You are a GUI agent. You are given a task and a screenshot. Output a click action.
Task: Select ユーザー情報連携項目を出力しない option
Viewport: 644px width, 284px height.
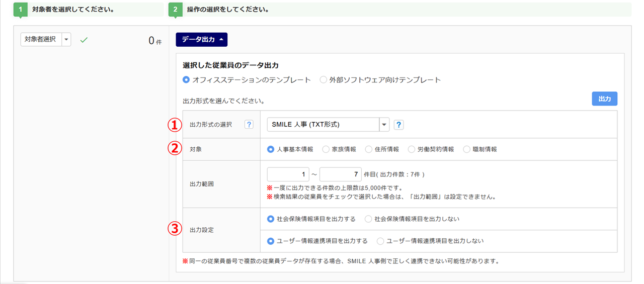coord(380,241)
